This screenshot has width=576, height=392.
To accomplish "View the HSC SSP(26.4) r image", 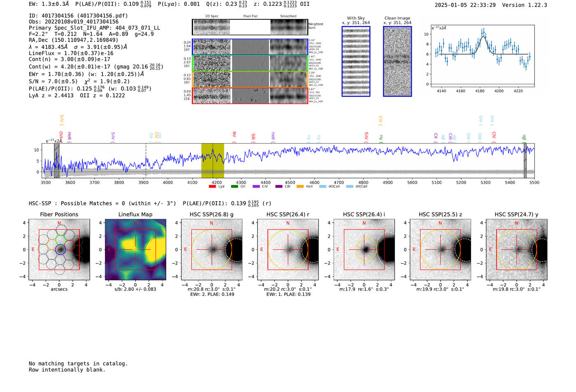I will 288,250.
